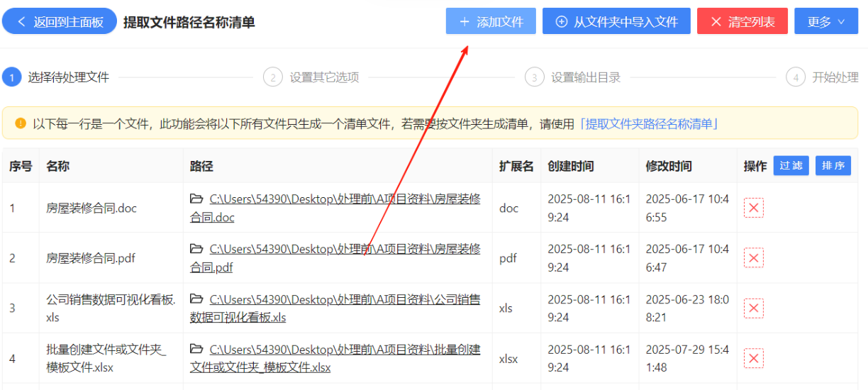868x390 pixels.
Task: Click the orange warning info icon
Action: coord(20,124)
